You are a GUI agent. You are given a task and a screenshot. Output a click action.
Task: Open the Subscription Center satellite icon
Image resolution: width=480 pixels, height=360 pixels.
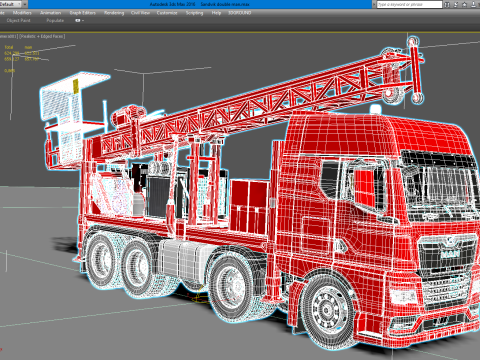click(456, 4)
